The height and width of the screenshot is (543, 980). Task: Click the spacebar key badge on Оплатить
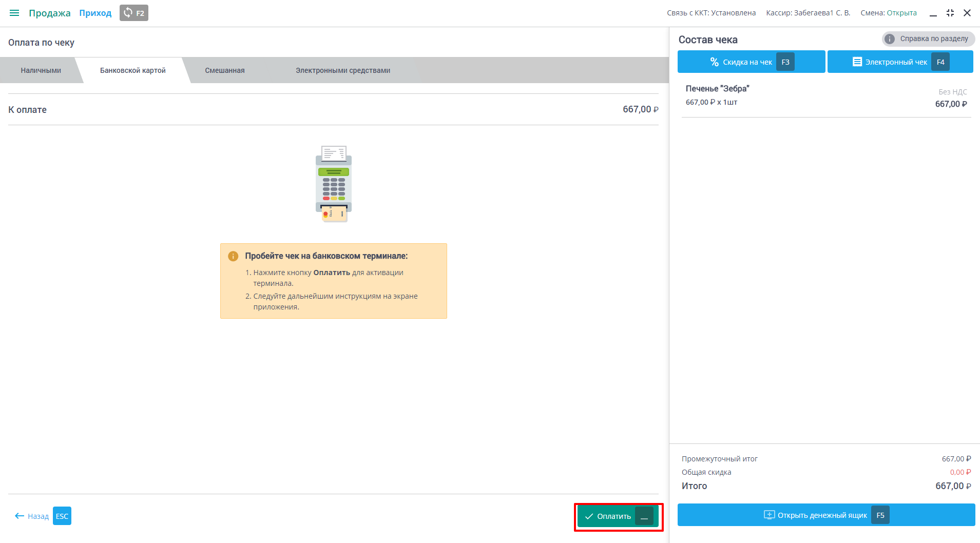click(x=644, y=516)
